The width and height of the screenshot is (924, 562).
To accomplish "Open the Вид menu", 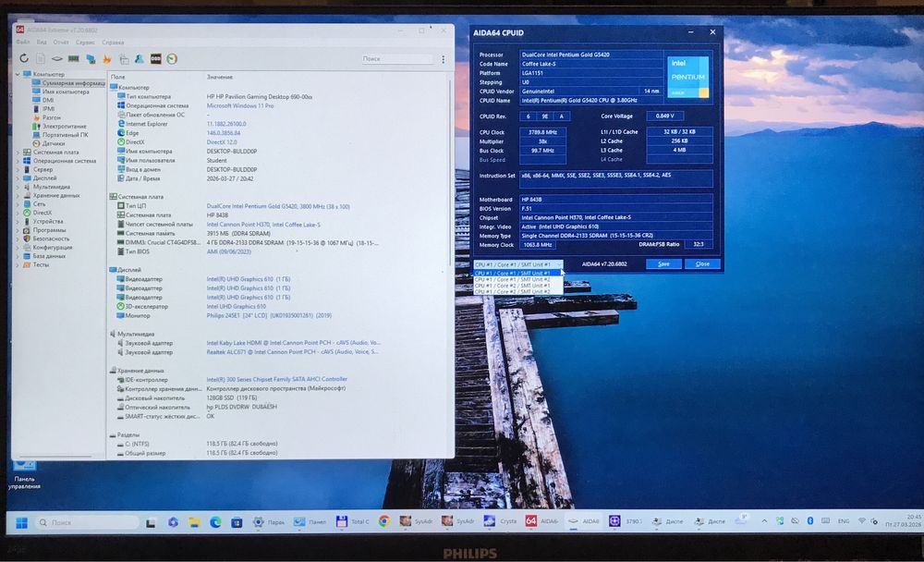I will pos(42,43).
